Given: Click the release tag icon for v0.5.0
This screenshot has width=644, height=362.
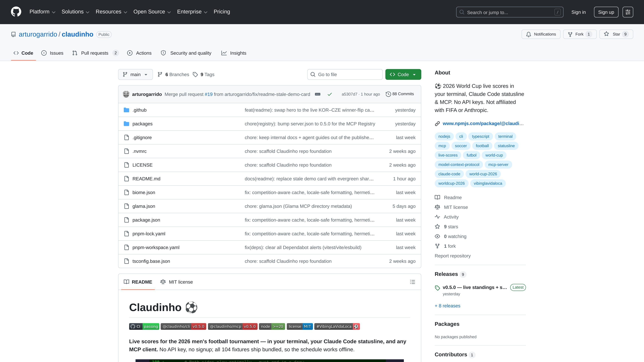Looking at the screenshot, I should pos(437,288).
